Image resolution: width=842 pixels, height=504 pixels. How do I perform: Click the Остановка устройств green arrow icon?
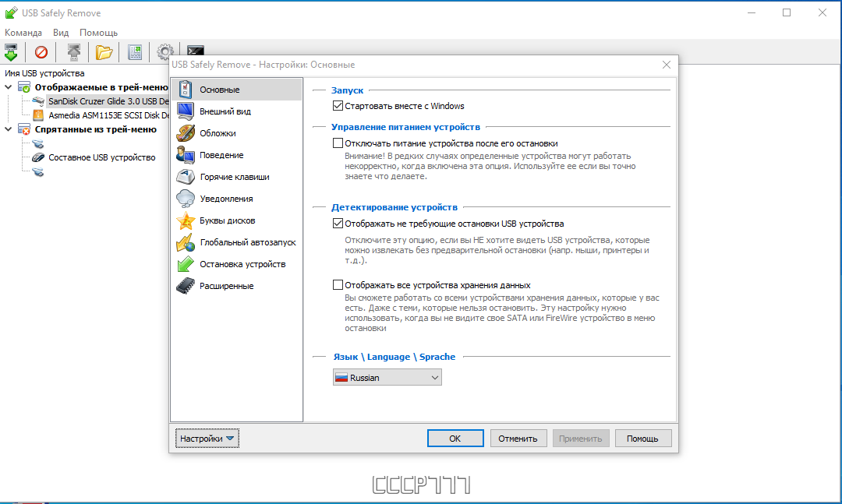click(x=186, y=264)
